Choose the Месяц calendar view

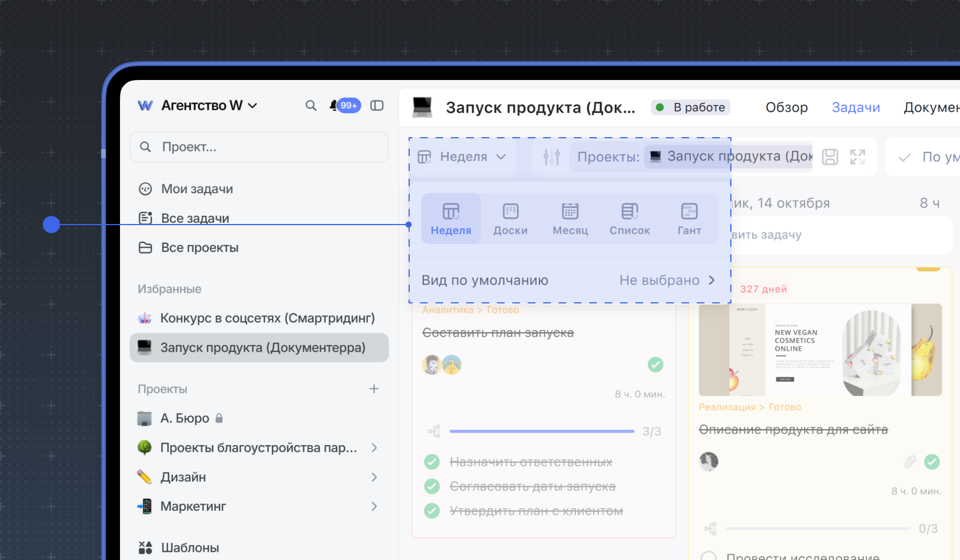570,219
